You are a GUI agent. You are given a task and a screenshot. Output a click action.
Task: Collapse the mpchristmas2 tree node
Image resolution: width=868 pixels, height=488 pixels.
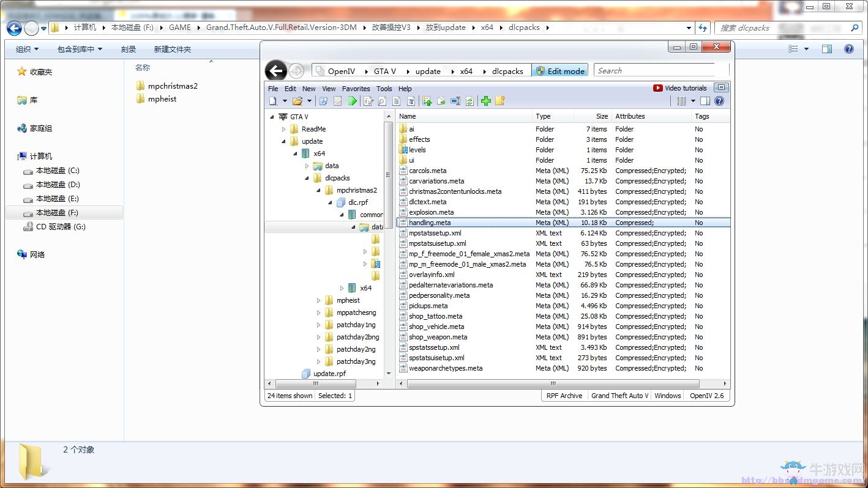[319, 190]
